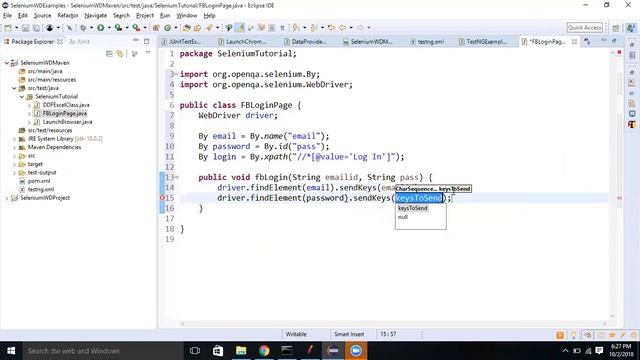Screen dimensions: 640x360
Task: Toggle Show Whitespace Characters paragraph icon
Action: tap(282, 28)
